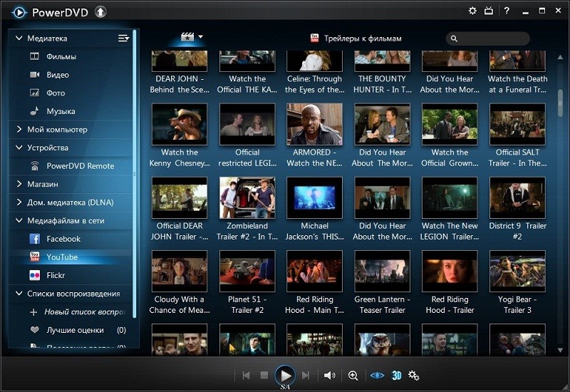Skip to previous track button
570x392 pixels.
[246, 375]
